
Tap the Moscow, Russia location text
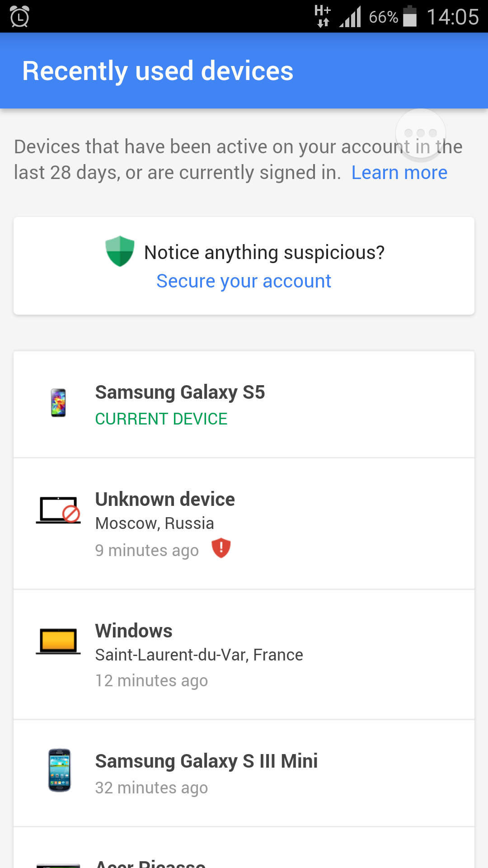pyautogui.click(x=155, y=524)
